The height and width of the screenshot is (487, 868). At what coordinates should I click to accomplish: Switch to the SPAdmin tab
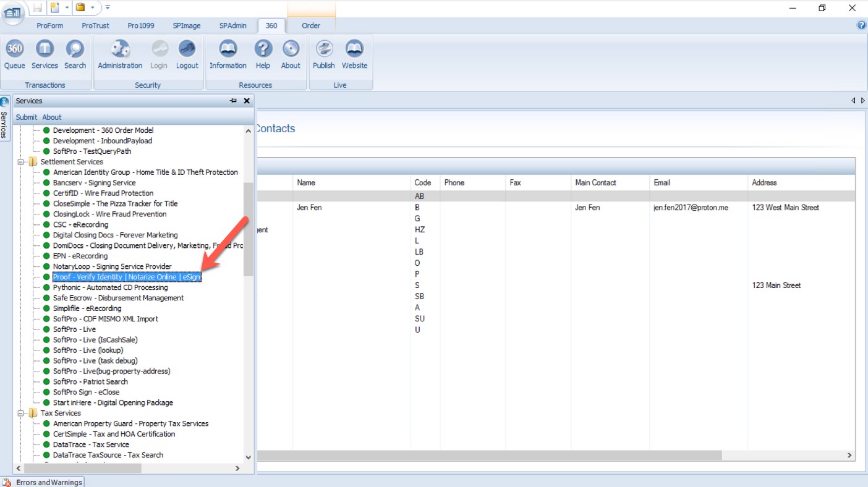click(x=233, y=25)
